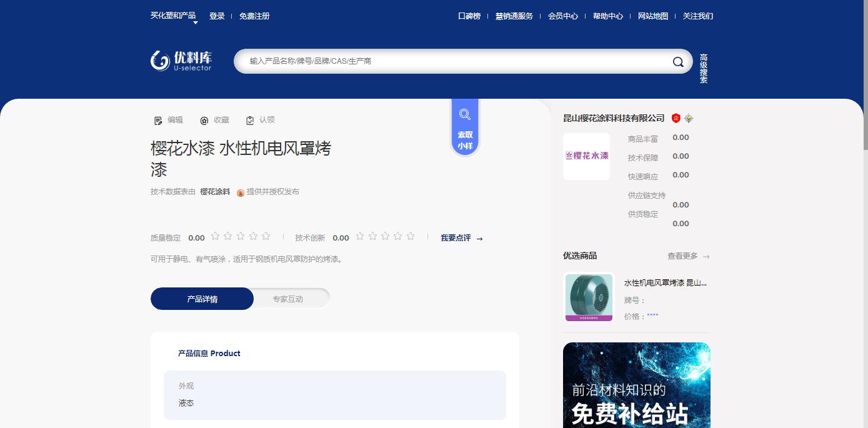Click the U-selector logo
The height and width of the screenshot is (428, 868).
coord(181,61)
